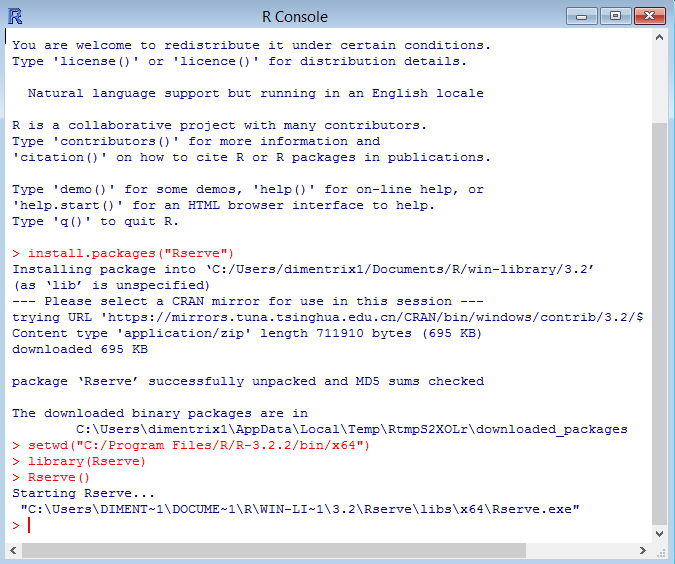Click the install.packages("Rserve") command line
The height and width of the screenshot is (564, 675).
pos(123,253)
